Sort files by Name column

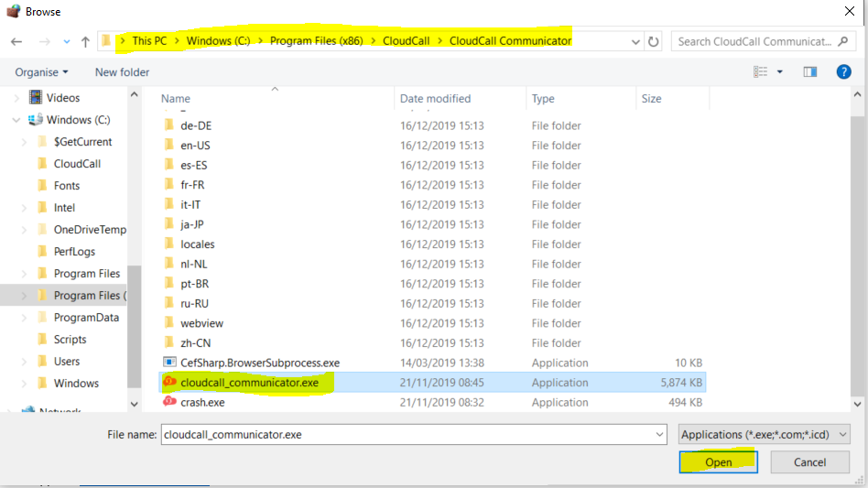pos(176,99)
